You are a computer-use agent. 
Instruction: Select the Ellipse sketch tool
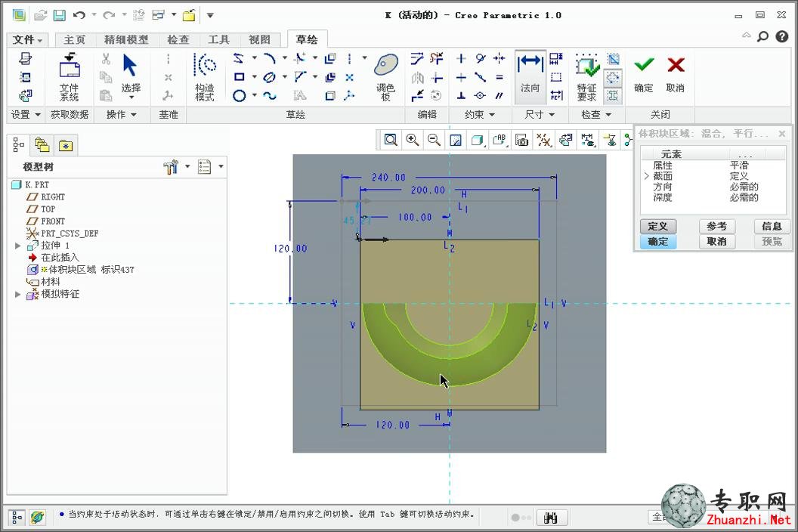point(270,77)
